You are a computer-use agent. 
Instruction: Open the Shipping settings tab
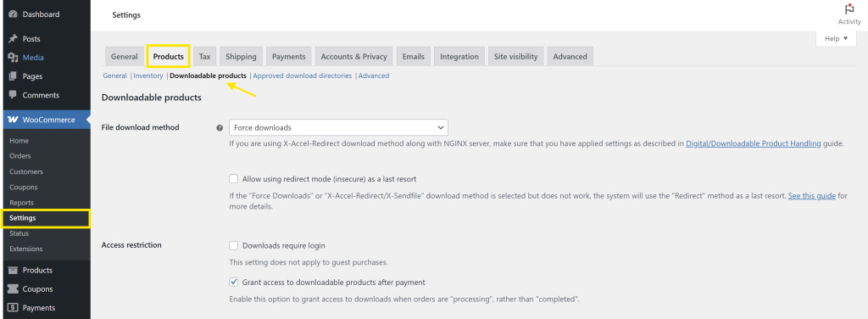[241, 57]
